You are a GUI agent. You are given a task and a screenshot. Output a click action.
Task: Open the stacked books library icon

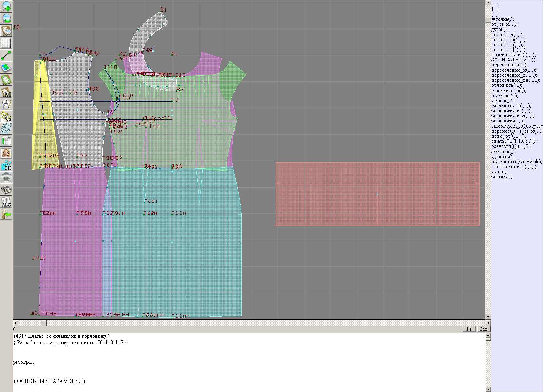tap(6, 190)
